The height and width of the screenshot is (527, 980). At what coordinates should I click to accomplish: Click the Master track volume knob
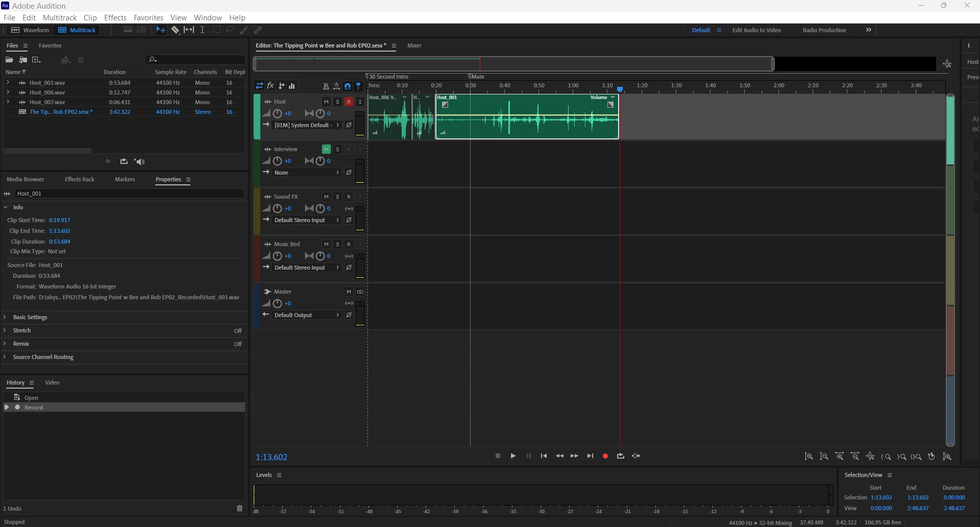(277, 303)
